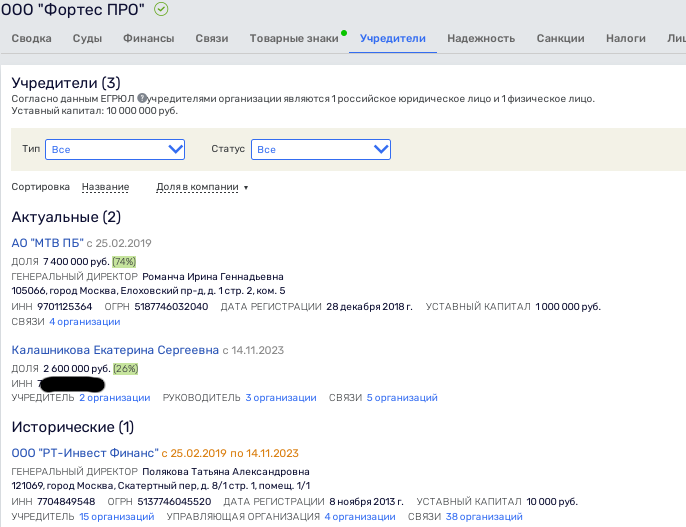Image resolution: width=686 pixels, height=527 pixels.
Task: Sort by Доля в компании
Action: point(201,187)
